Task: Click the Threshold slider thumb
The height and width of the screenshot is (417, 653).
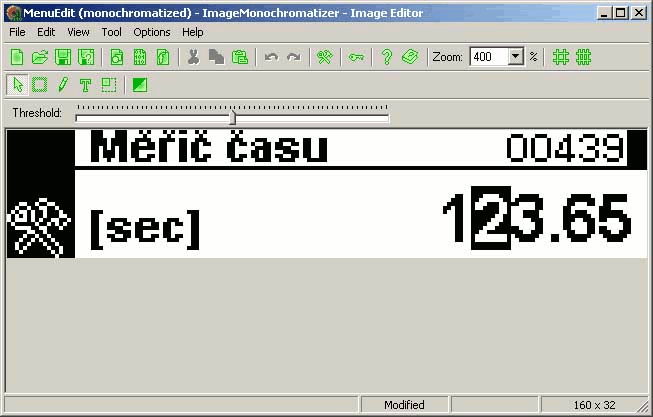Action: [233, 118]
